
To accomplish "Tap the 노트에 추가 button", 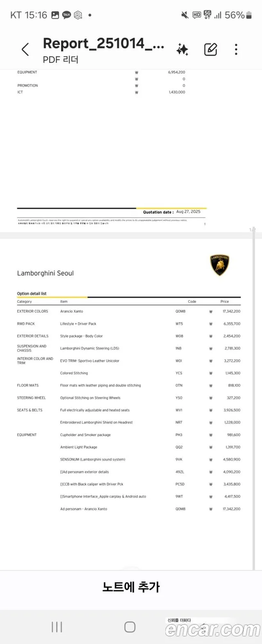I will coord(131,587).
